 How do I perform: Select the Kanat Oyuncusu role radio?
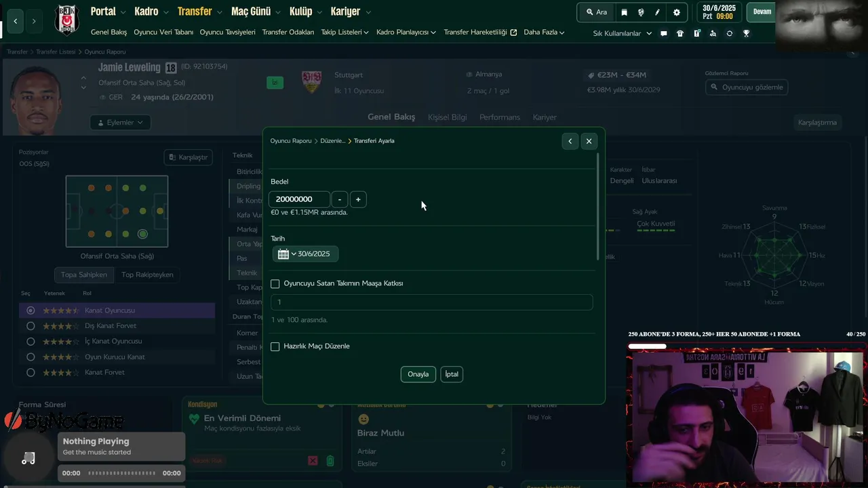pos(31,310)
